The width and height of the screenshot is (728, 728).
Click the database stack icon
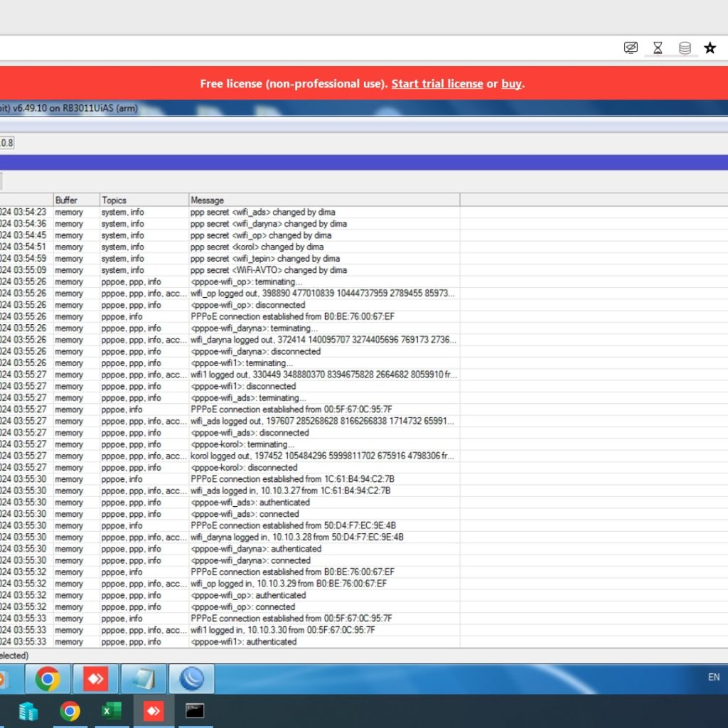tap(685, 48)
